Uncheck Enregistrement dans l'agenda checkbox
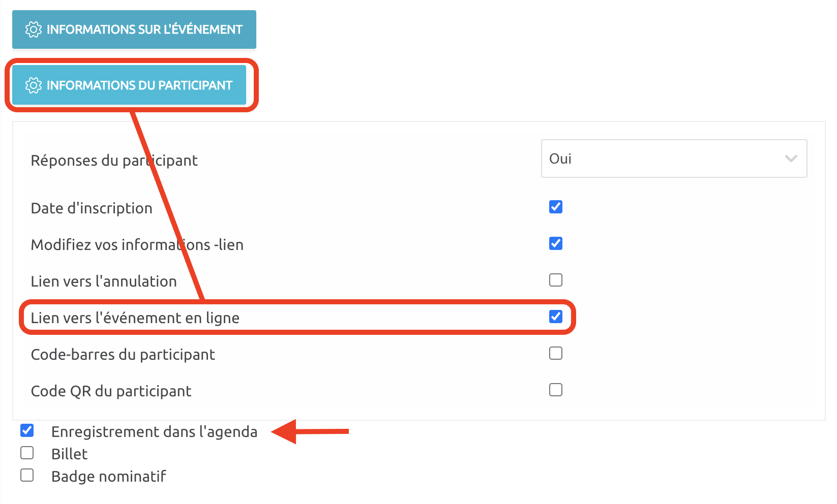Viewport: 837px width, 504px height. (27, 431)
